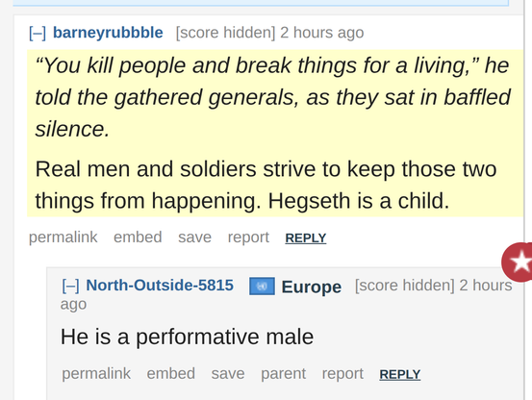Open barneyrubbble's user profile
This screenshot has height=400, width=532.
click(x=108, y=33)
